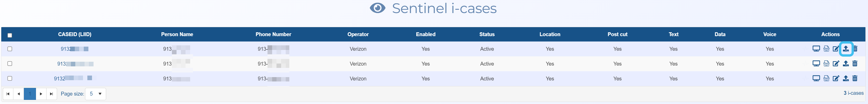The width and height of the screenshot is (868, 104).
Task: Click the trash icon in the third row
Action: (855, 78)
